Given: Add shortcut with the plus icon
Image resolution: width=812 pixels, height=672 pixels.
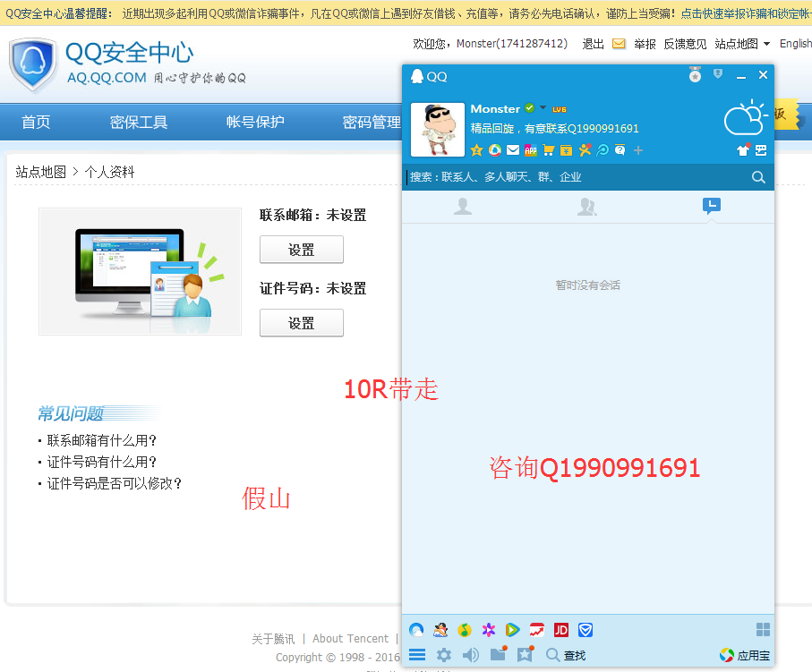Looking at the screenshot, I should (638, 150).
